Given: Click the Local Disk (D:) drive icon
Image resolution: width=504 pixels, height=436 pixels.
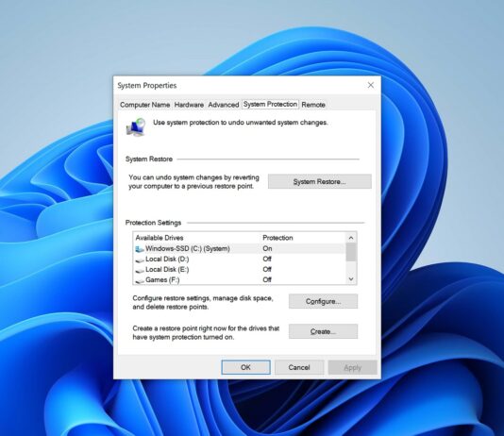Looking at the screenshot, I should 140,260.
